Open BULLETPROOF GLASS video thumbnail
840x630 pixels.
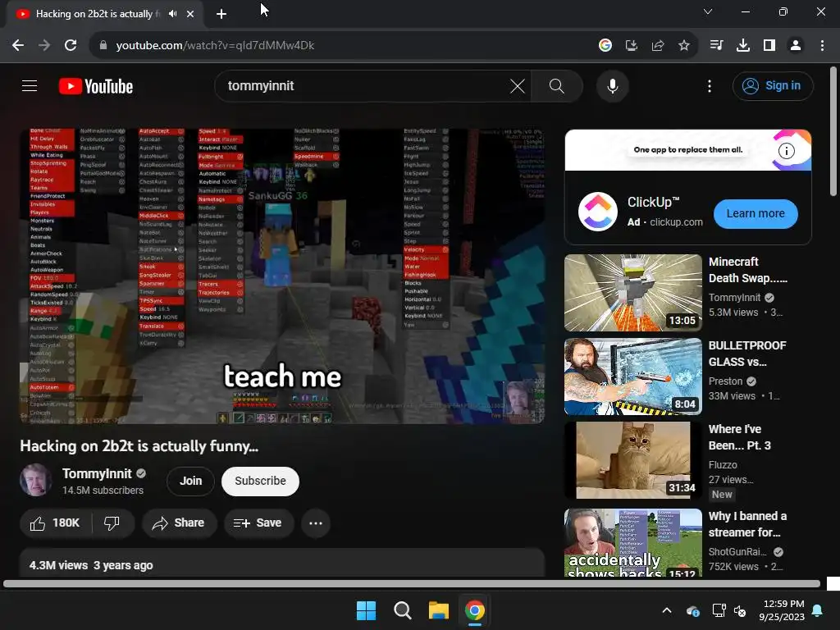click(632, 376)
